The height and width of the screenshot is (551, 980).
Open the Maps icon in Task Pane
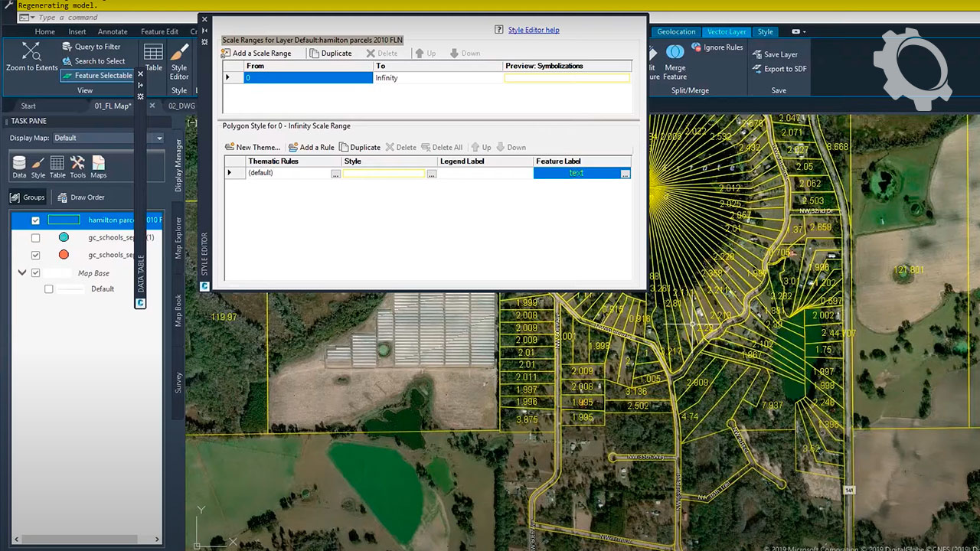pos(99,163)
